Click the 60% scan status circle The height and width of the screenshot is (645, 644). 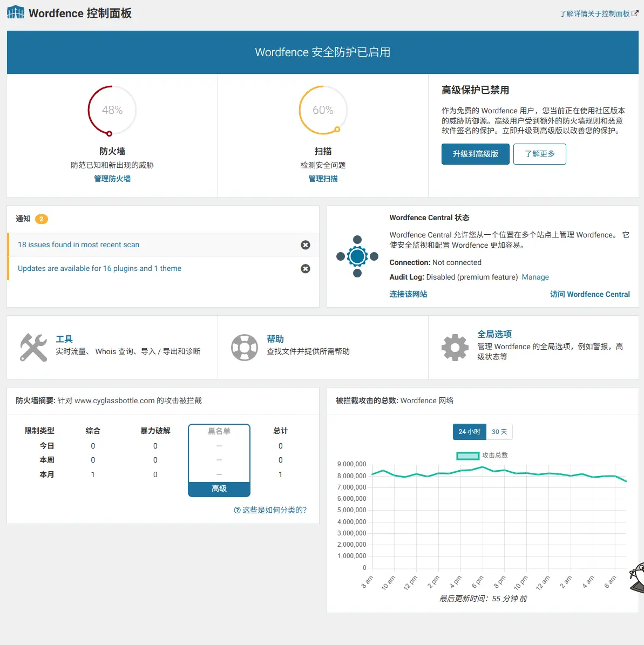[323, 110]
